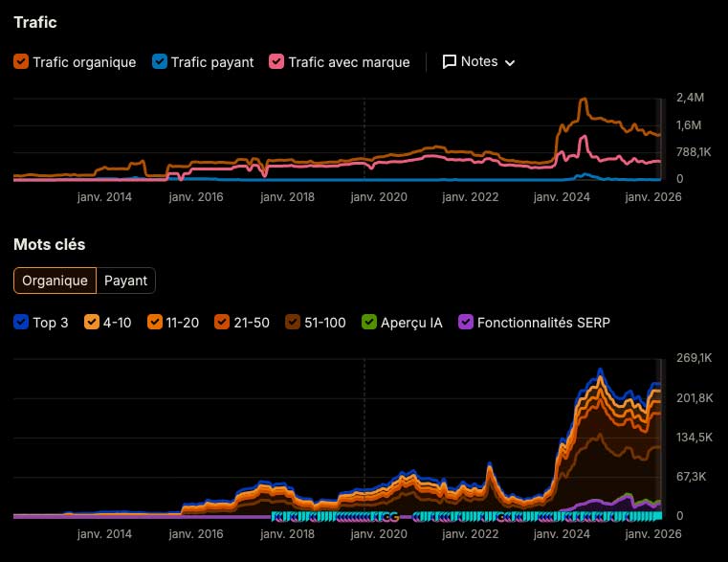The width and height of the screenshot is (728, 562).
Task: Click janv. 2018 on the Trafic chart axis
Action: pos(287,197)
